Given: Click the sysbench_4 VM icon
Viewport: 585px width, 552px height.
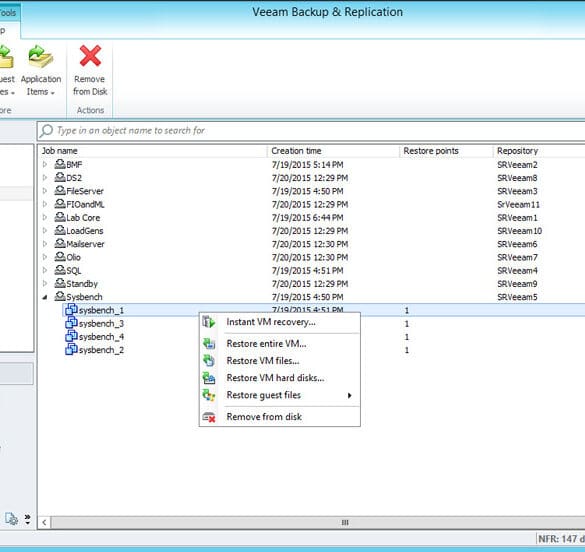Looking at the screenshot, I should (x=71, y=336).
